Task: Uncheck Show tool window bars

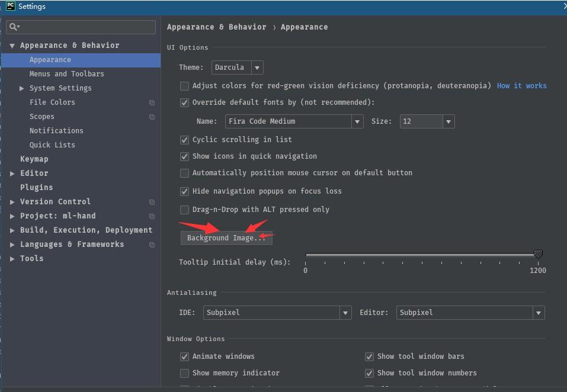Action: [369, 356]
